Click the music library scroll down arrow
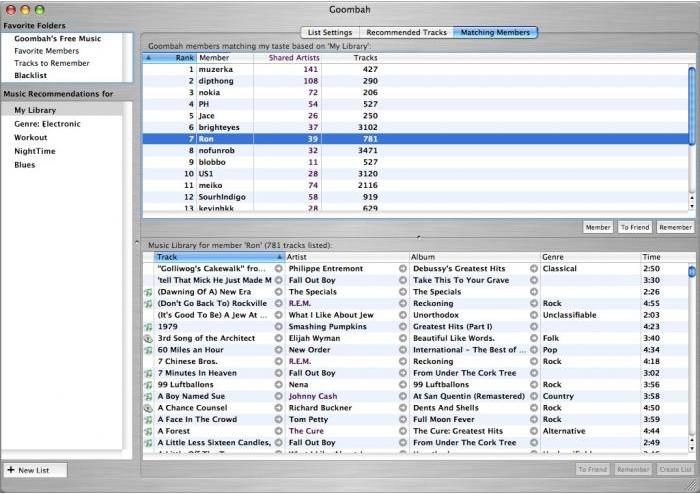700x494 pixels. click(x=692, y=448)
